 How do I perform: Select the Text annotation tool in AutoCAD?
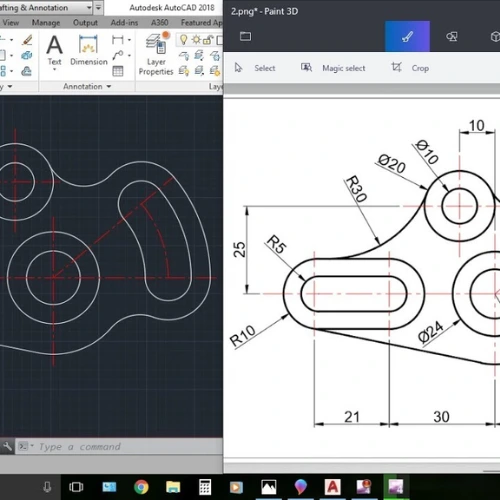tap(54, 50)
